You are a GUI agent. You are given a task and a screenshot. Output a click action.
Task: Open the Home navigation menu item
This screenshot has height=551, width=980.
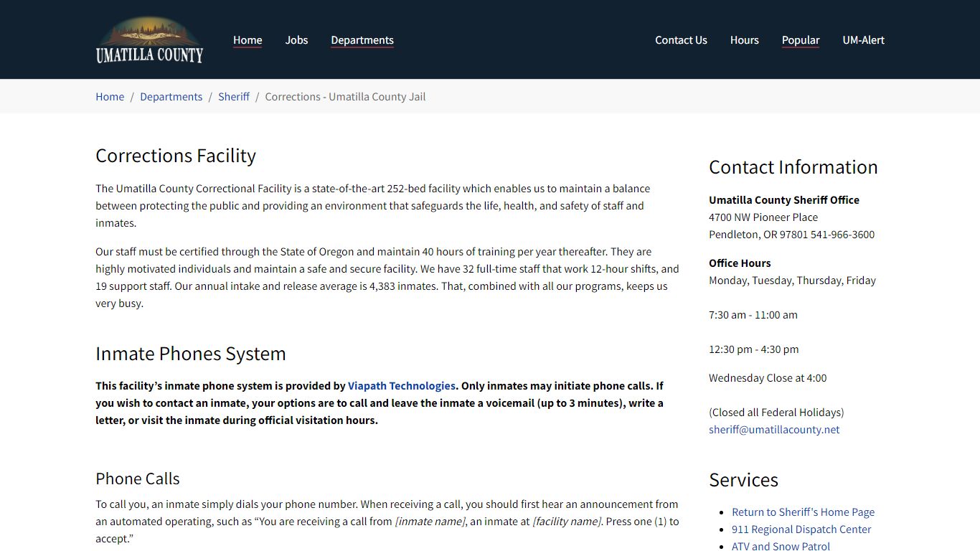click(248, 40)
